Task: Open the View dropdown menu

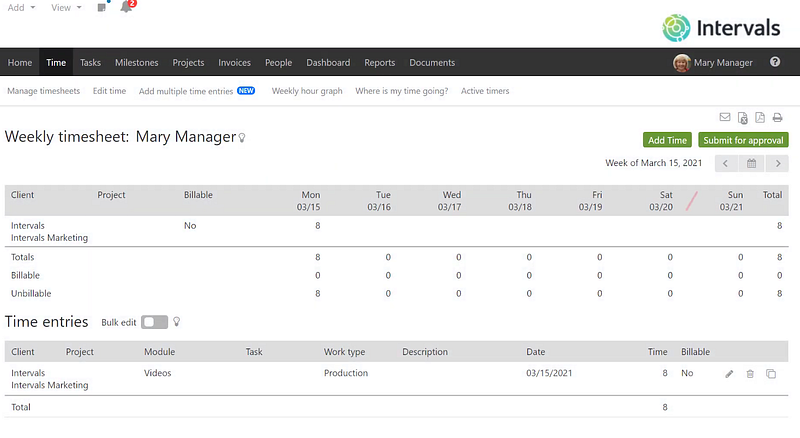Action: pos(66,8)
